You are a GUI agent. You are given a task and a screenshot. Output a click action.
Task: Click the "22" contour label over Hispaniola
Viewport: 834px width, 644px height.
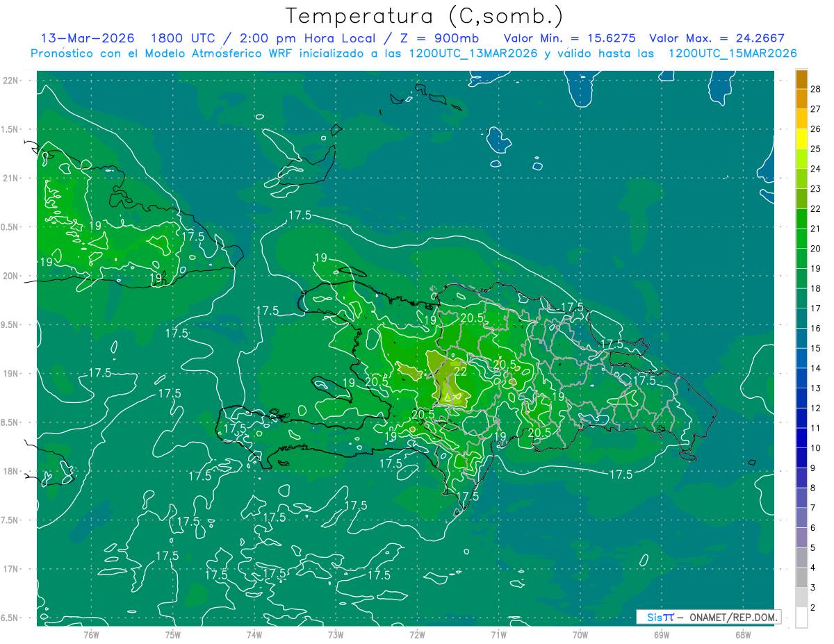click(460, 372)
